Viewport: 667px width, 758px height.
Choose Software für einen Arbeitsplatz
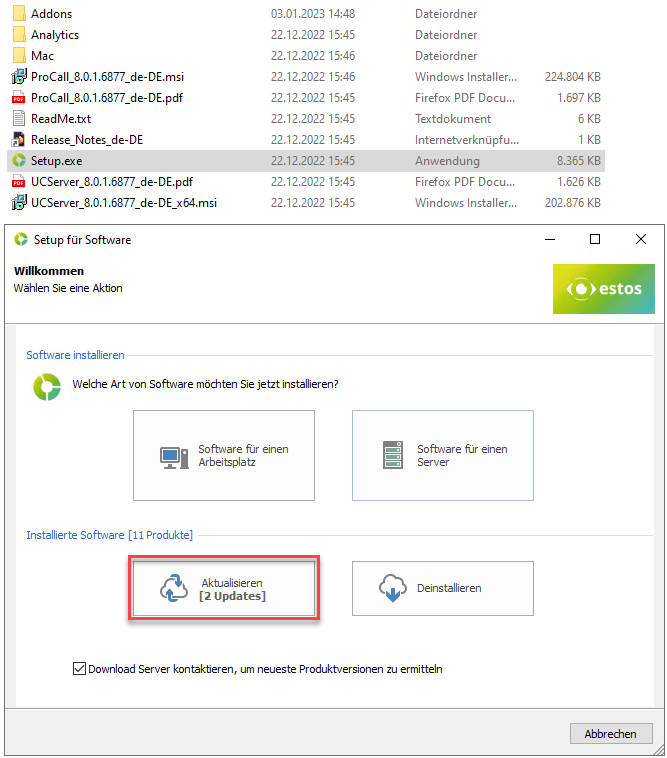[223, 456]
